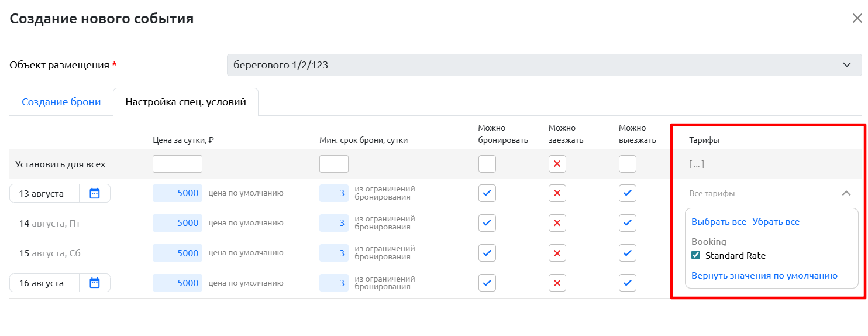Screen dimensions: 868x336
Task: Open calendar icon next to 13 августа
Action: pos(95,193)
